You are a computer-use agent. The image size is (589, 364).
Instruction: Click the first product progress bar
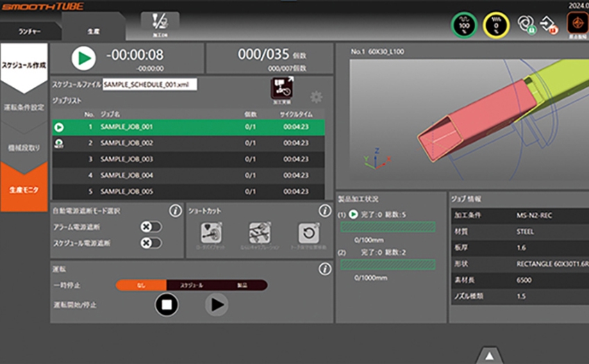click(x=388, y=227)
